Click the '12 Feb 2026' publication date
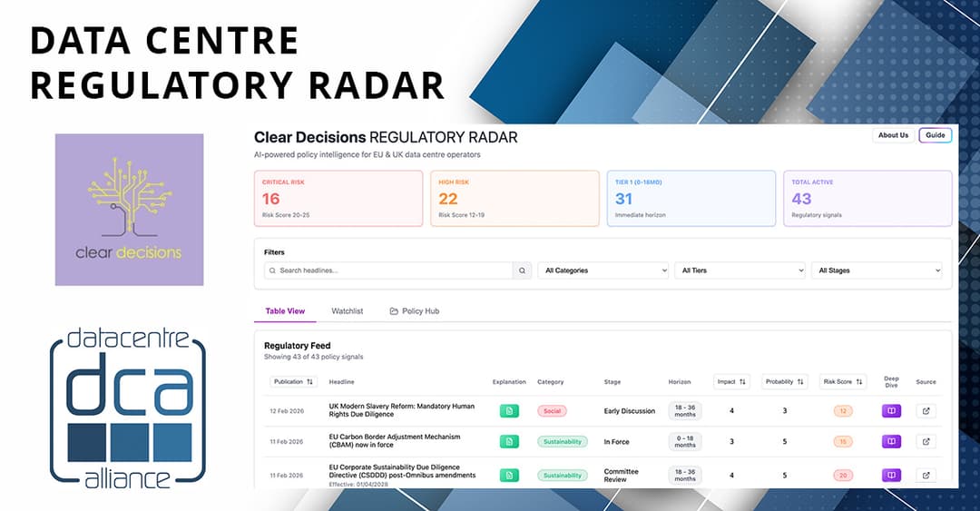Image resolution: width=980 pixels, height=511 pixels. pyautogui.click(x=287, y=411)
